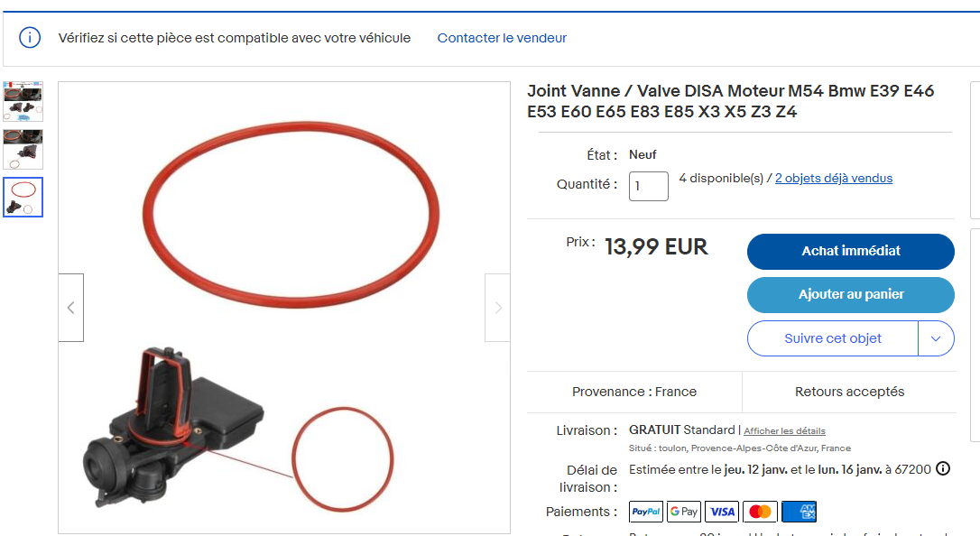Screen dimensions: 980x536
Task: Click Suivre cet objet button
Action: (x=833, y=338)
